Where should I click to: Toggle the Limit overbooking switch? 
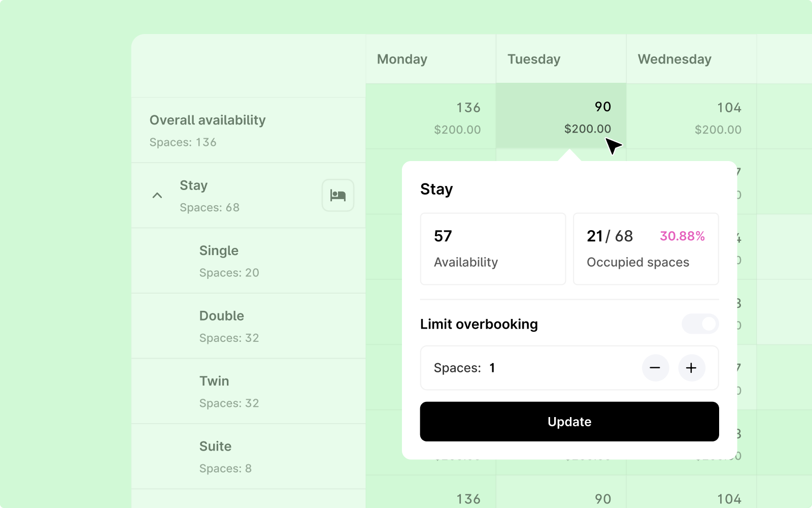point(700,324)
